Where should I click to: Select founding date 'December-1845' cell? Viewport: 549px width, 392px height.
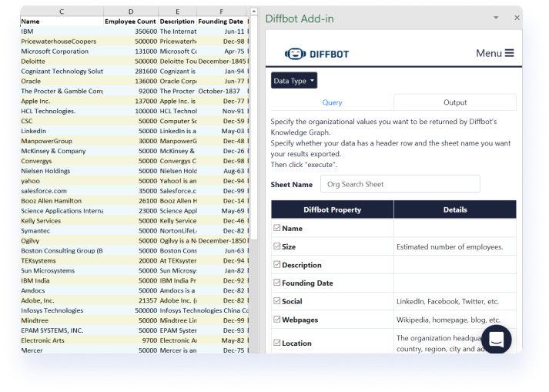(222, 62)
